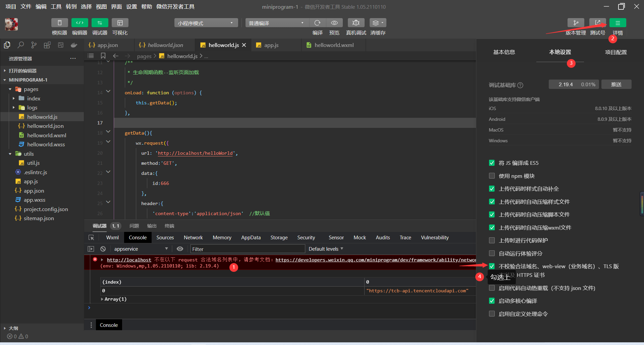Toggle the simulator (模拟器) panel button
This screenshot has width=644, height=345.
(60, 23)
